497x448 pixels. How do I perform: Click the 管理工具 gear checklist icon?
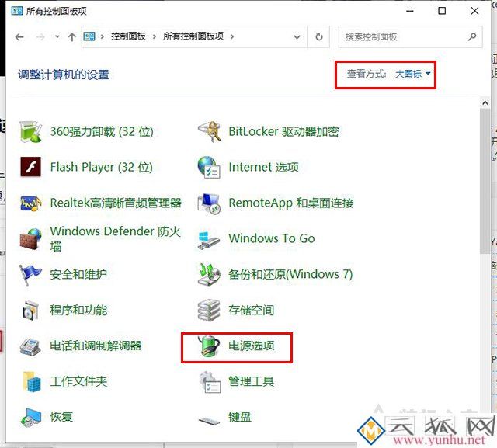point(210,382)
